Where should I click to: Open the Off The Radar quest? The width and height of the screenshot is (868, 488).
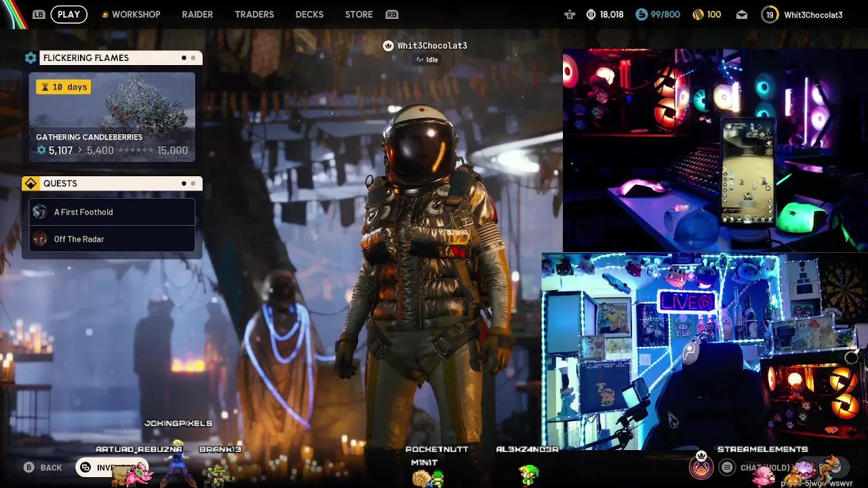[x=112, y=239]
